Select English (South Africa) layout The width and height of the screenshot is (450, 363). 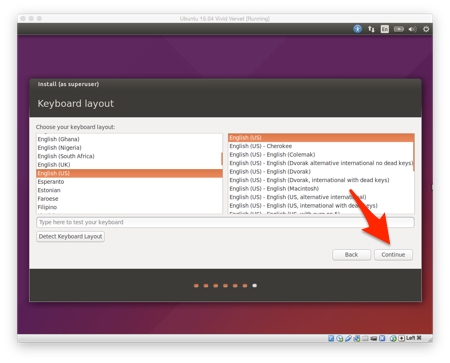point(129,156)
